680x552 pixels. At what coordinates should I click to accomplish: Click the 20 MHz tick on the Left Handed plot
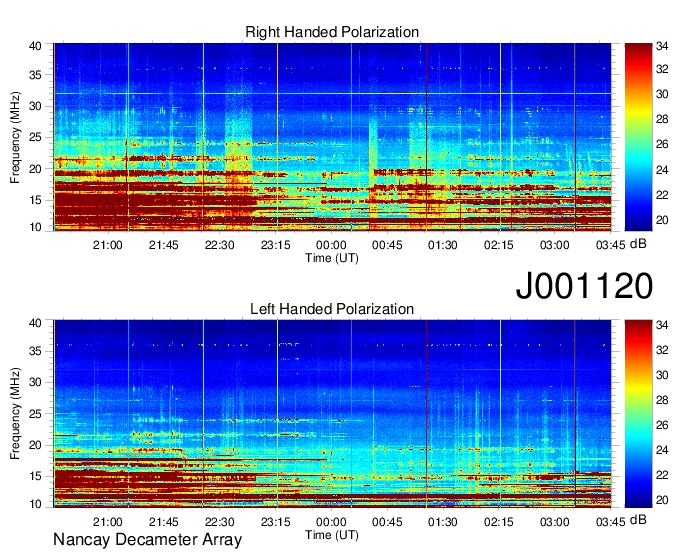coord(35,445)
